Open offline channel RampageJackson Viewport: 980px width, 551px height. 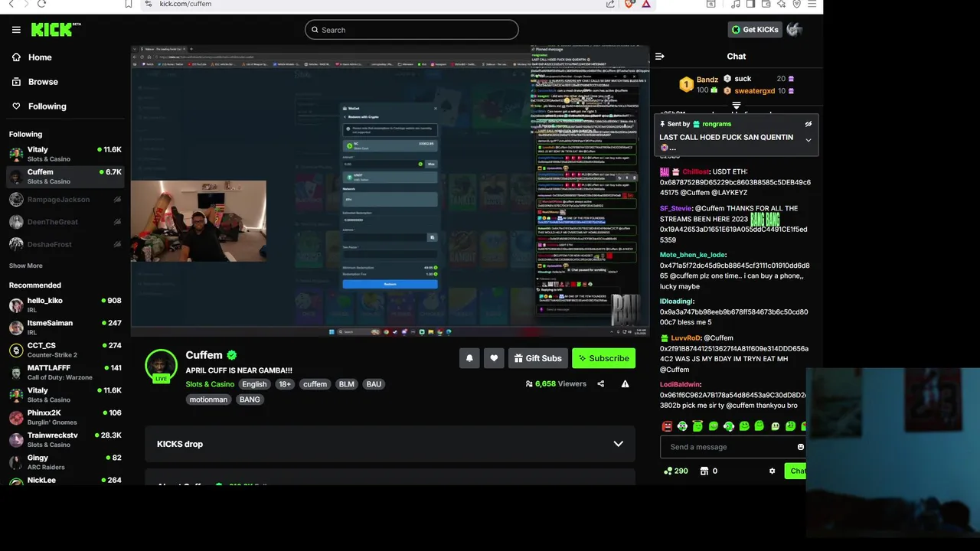tap(65, 200)
